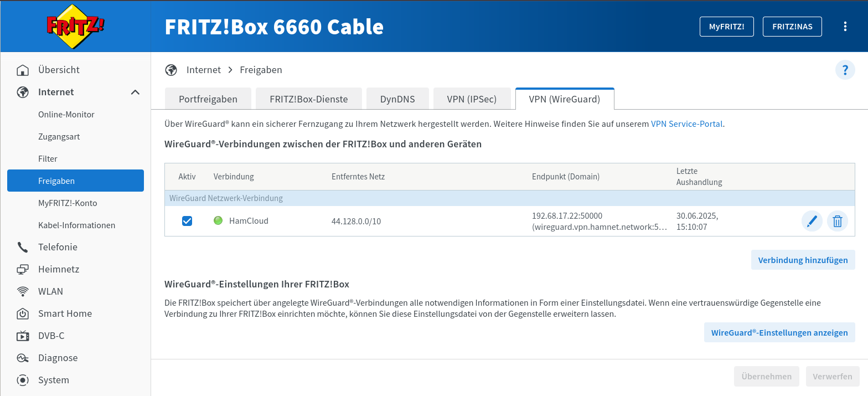Image resolution: width=868 pixels, height=396 pixels.
Task: Click WireGuard-Einstellungen anzeigen button
Action: 779,332
